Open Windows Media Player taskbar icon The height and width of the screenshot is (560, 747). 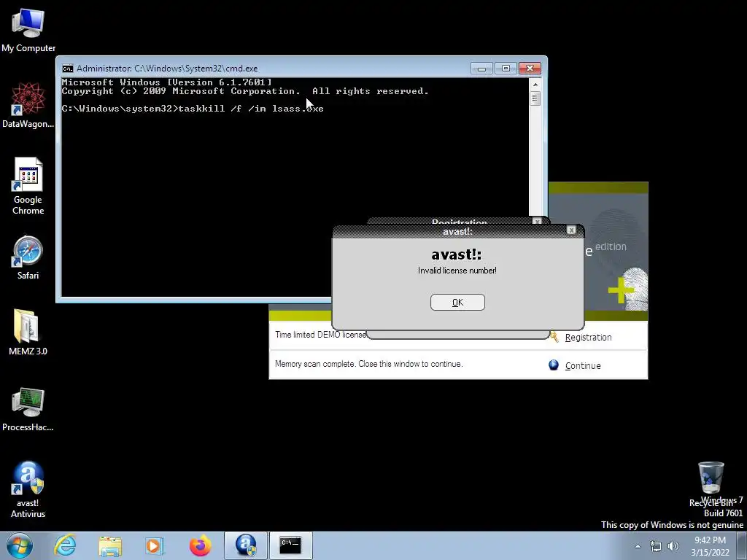(155, 545)
